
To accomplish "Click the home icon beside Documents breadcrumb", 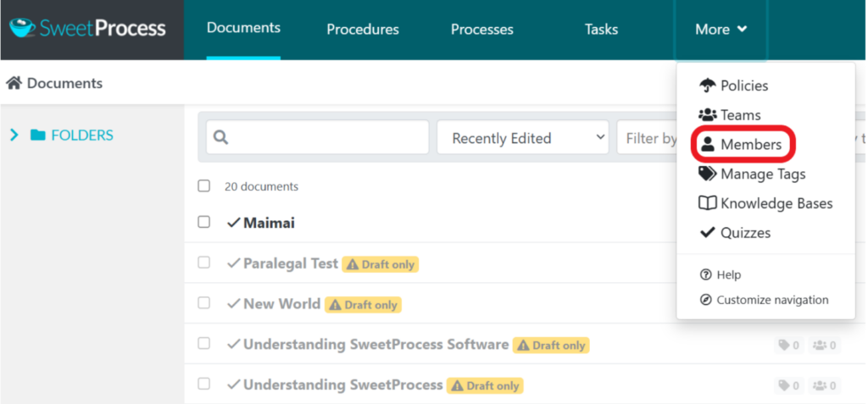I will coord(14,84).
